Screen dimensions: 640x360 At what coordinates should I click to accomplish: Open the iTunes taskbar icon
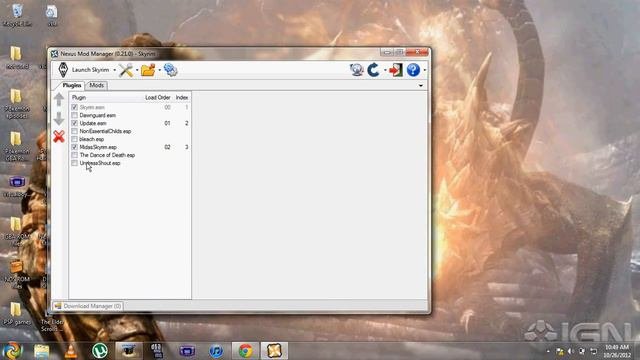[216, 351]
